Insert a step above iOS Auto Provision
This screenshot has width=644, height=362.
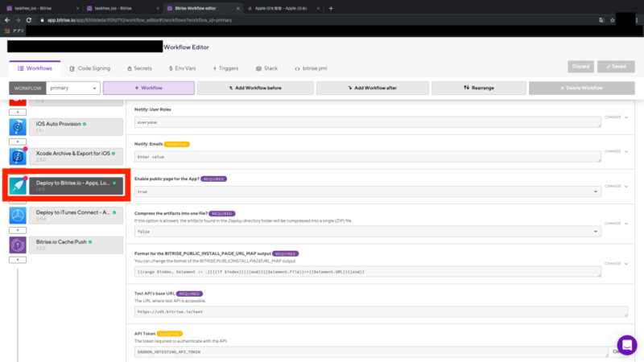(18, 112)
